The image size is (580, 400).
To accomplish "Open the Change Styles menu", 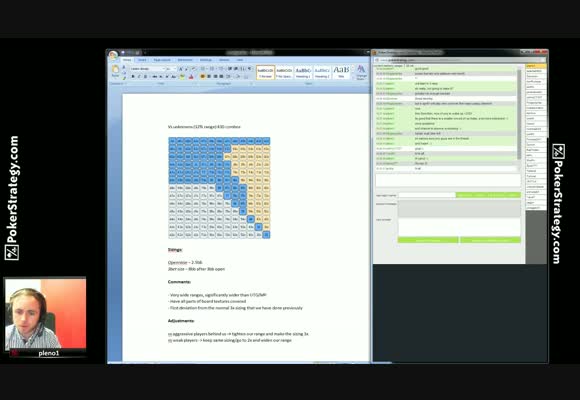I will point(361,72).
